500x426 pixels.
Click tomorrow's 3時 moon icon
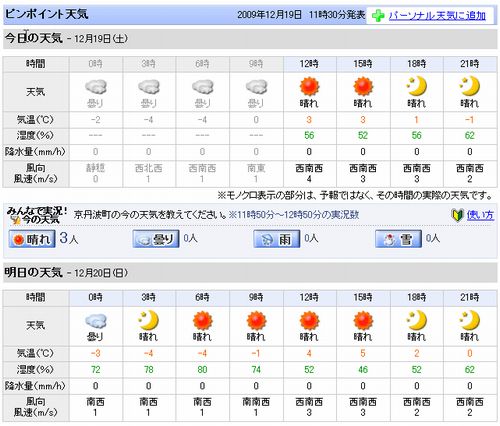pyautogui.click(x=149, y=320)
